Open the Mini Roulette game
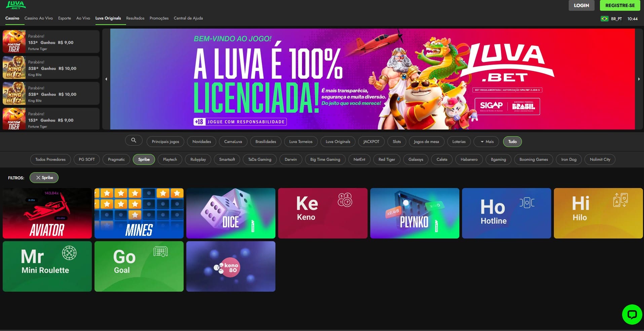644x331 pixels. [x=47, y=266]
